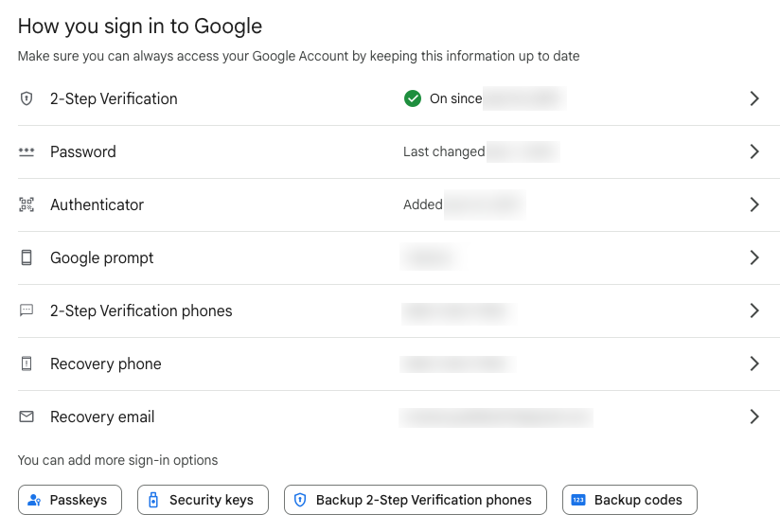This screenshot has width=780, height=532.
Task: Click the Recovery phone device icon
Action: click(27, 364)
